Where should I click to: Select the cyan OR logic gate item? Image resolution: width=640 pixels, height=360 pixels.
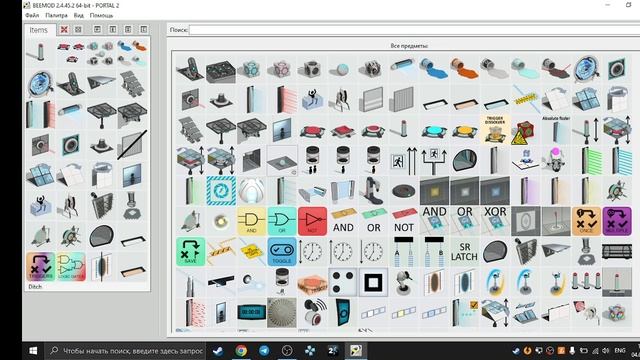pos(282,221)
